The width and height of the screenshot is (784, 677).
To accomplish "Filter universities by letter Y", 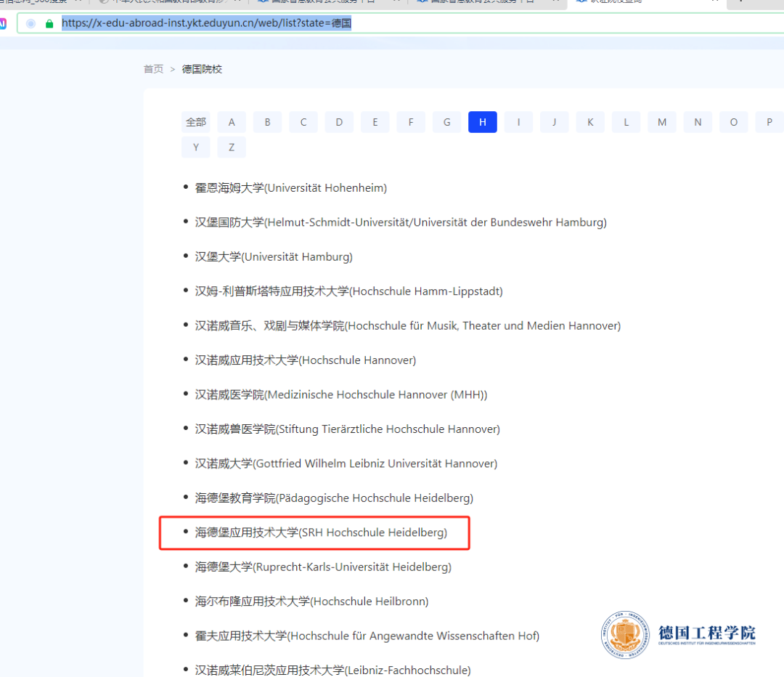I will 196,147.
